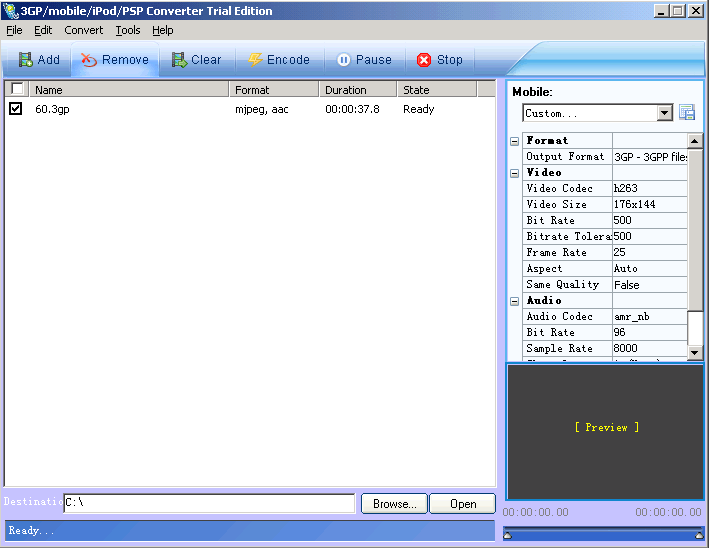Screen dimensions: 709x548
Task: Click the Clear toolbar button
Action: (x=197, y=60)
